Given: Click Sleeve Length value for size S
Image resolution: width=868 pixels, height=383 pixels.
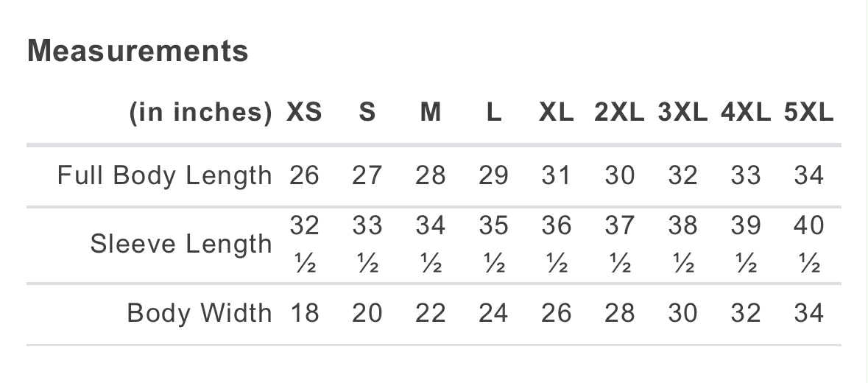Looking at the screenshot, I should coord(367,244).
